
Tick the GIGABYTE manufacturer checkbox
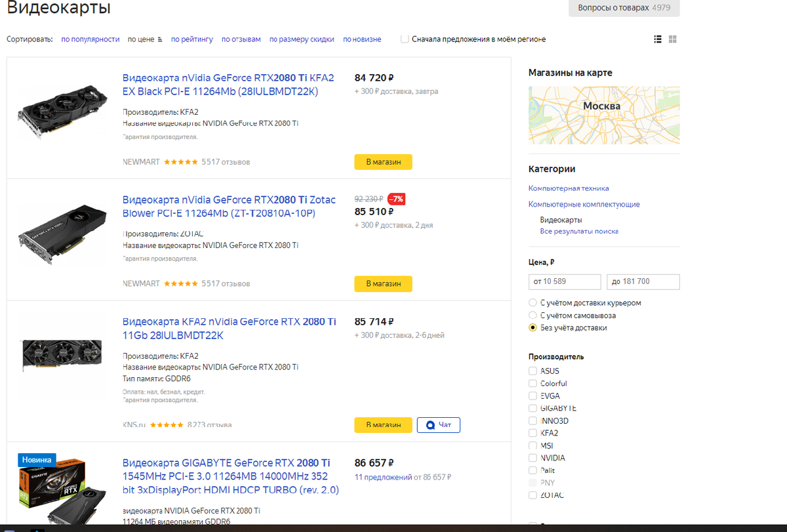[x=533, y=409]
